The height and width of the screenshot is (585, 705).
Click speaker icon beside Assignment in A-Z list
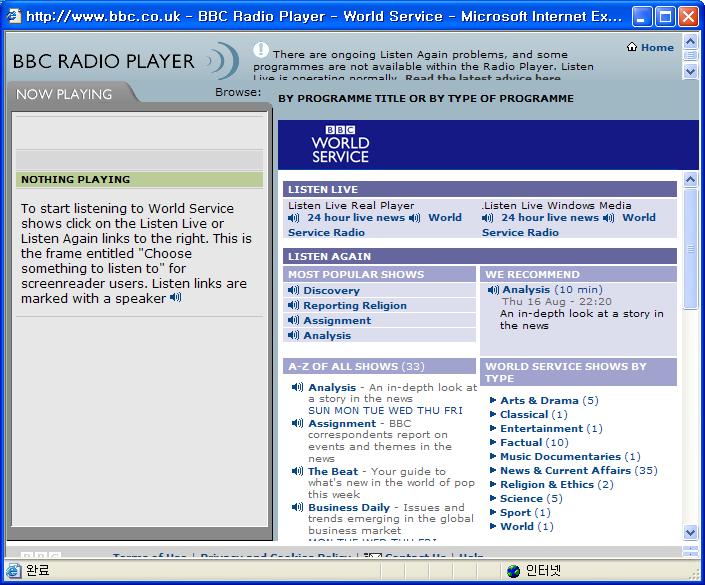297,423
